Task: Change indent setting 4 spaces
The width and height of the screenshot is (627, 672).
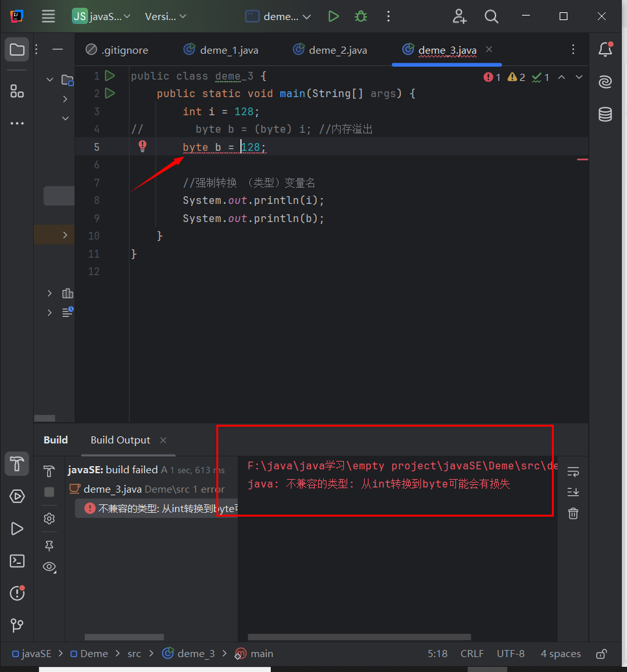Action: point(560,654)
